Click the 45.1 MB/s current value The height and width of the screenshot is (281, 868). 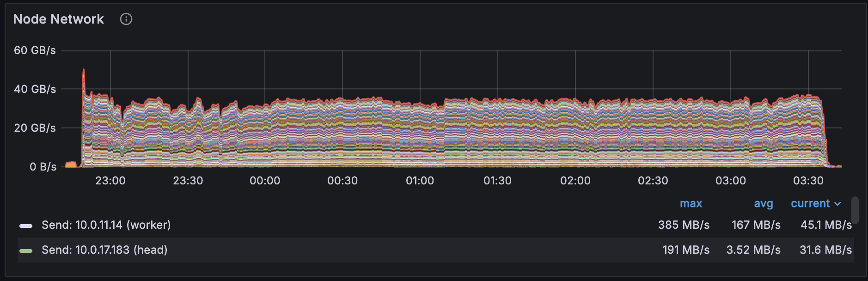point(826,225)
